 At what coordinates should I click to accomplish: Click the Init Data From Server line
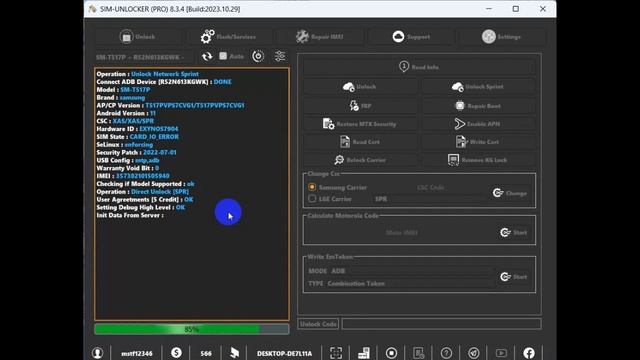[x=130, y=215]
